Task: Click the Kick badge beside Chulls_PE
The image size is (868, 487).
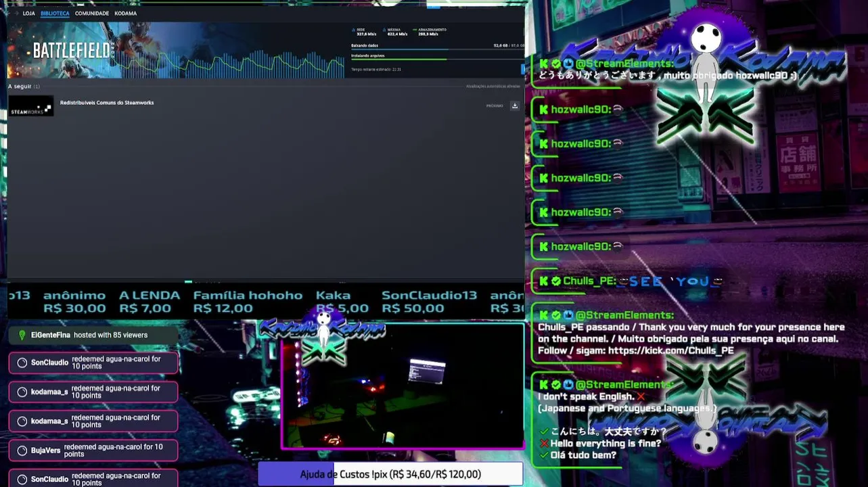Action: [x=544, y=281]
